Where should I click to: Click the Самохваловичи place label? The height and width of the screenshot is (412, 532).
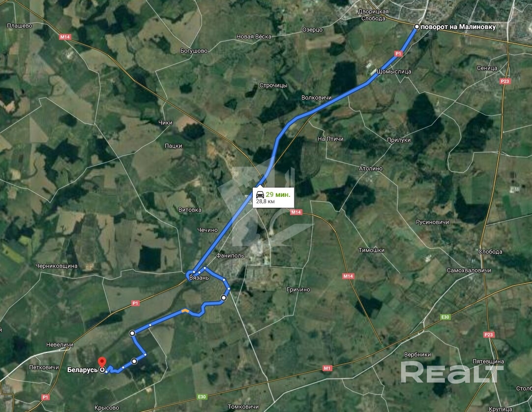469,270
